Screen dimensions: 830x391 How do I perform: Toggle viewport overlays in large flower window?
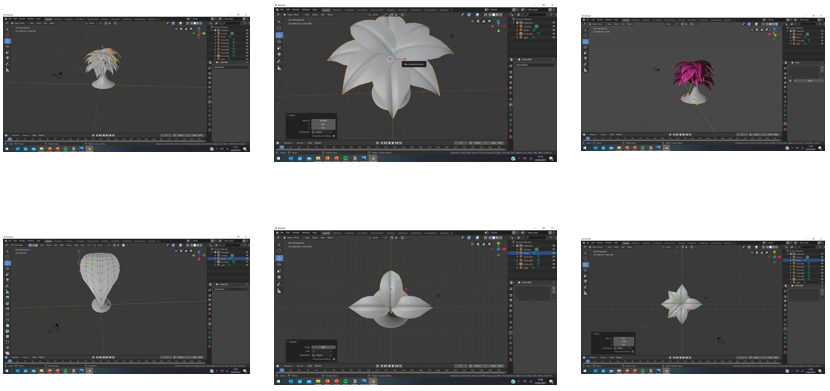[477, 15]
